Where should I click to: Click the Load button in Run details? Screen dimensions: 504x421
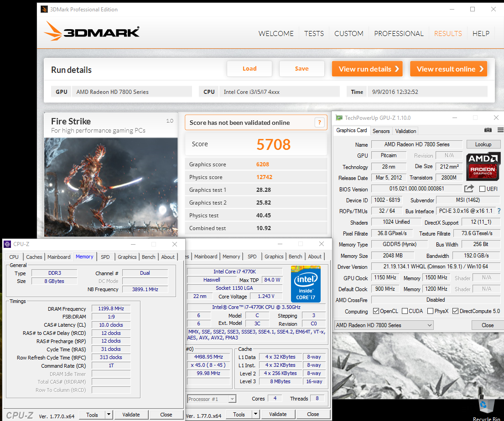coord(249,69)
